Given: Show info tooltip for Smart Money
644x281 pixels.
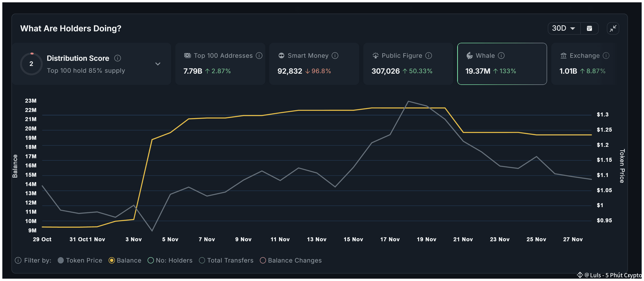Looking at the screenshot, I should pos(335,56).
